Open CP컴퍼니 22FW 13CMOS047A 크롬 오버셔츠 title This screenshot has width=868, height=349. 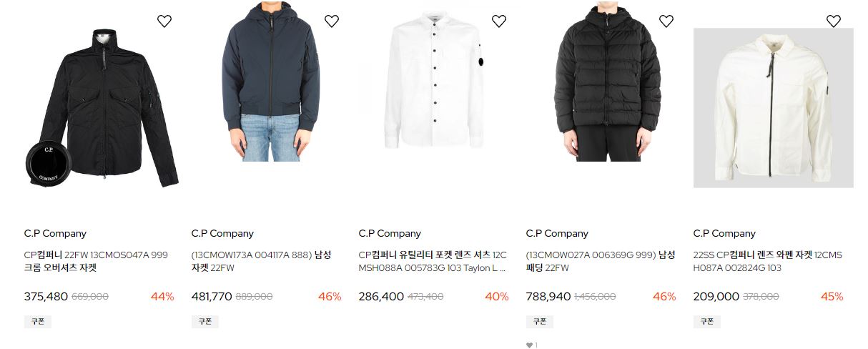coord(96,262)
